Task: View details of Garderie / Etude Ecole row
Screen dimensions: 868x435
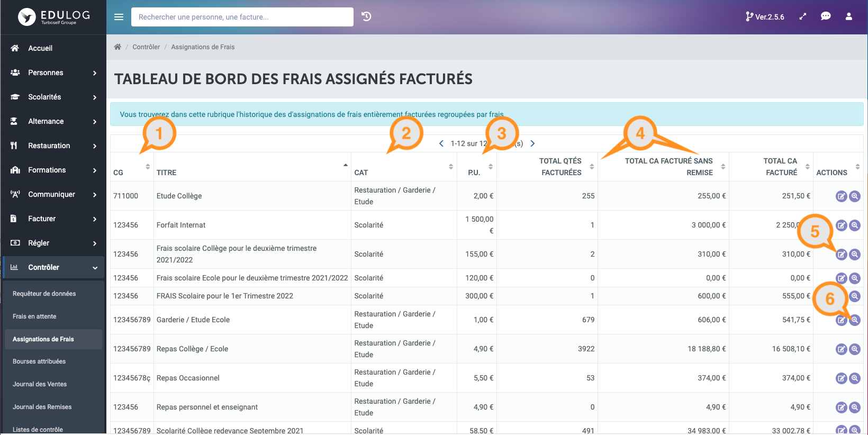Action: pyautogui.click(x=855, y=320)
